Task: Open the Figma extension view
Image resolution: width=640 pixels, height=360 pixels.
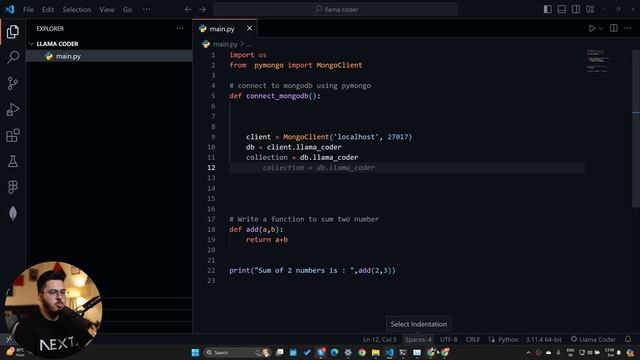Action: (x=13, y=187)
